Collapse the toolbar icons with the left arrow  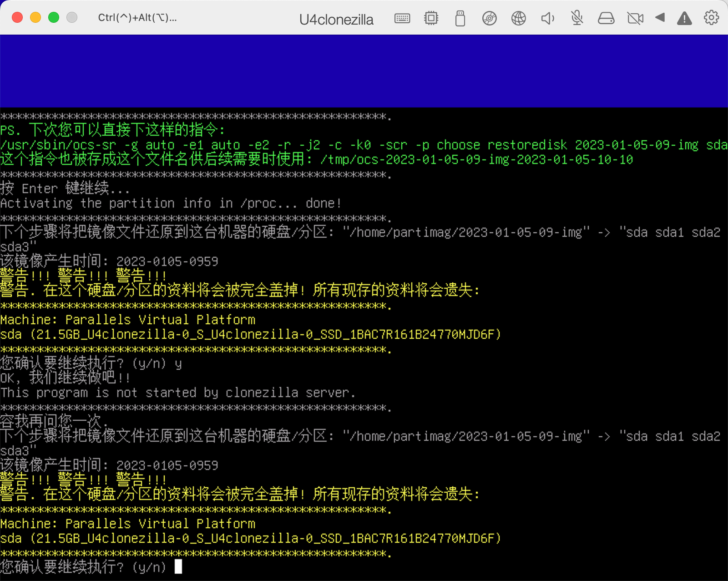click(660, 18)
